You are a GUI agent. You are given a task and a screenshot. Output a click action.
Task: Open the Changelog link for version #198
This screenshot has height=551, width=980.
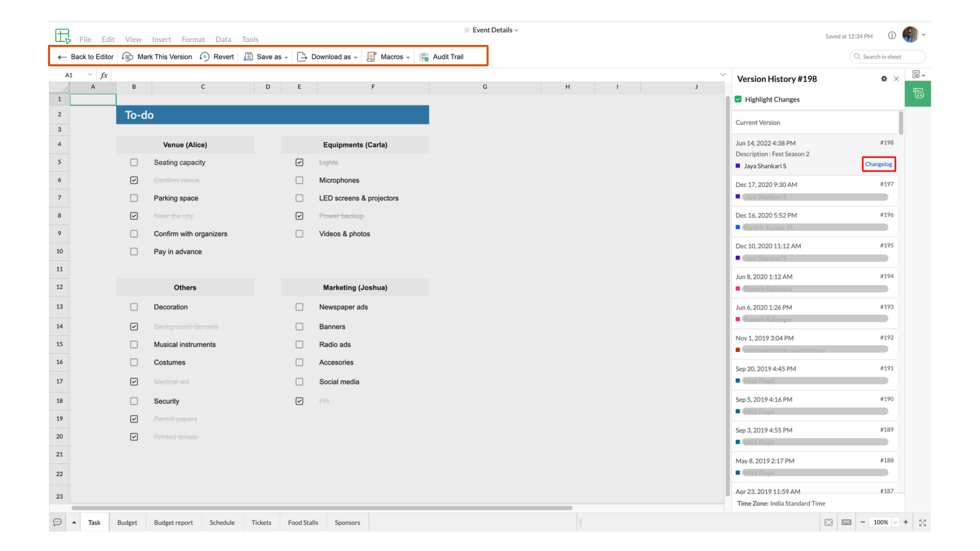tap(878, 164)
